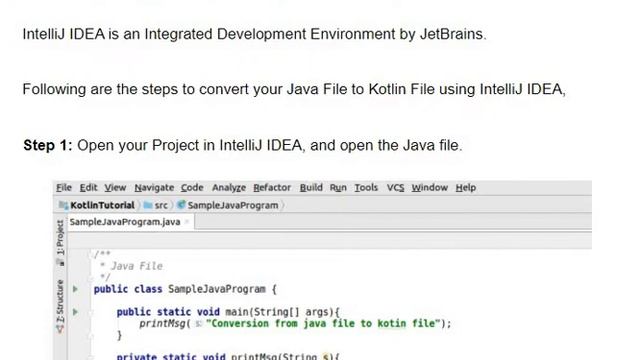Click KotlinTutorial in the breadcrumb bar
The width and height of the screenshot is (640, 360).
(x=102, y=205)
